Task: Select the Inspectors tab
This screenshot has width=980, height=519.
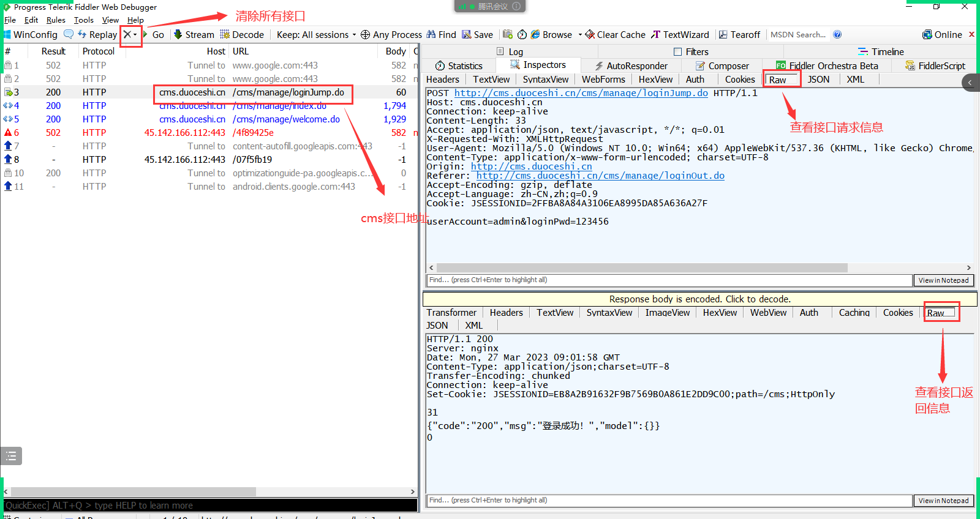Action: (x=538, y=65)
